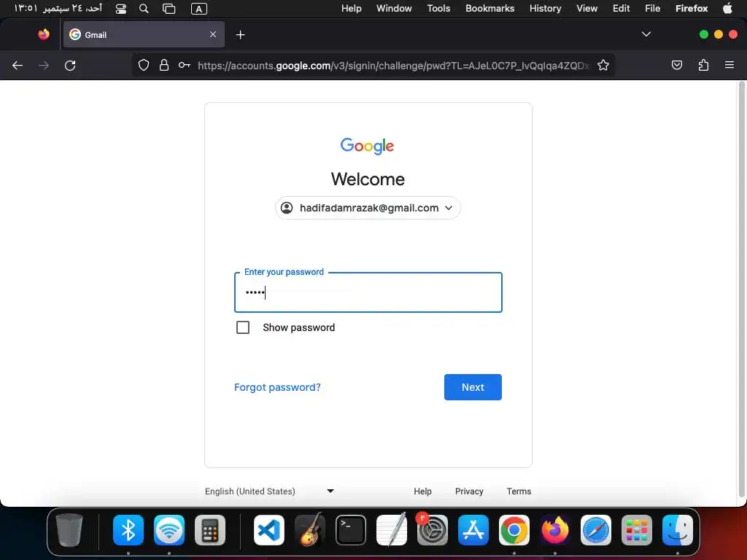Open the tracking protection shield icon
The height and width of the screenshot is (560, 747).
(144, 65)
